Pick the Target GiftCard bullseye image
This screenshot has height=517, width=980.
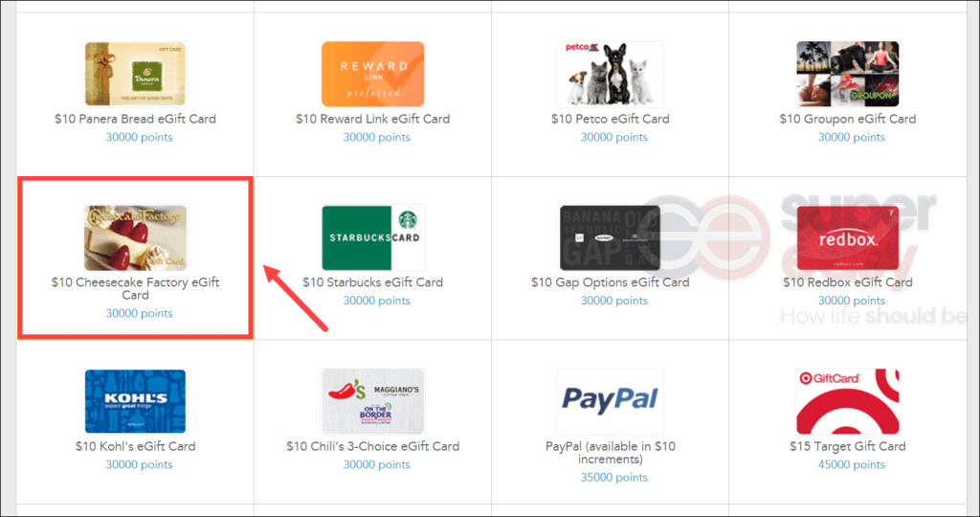coord(848,401)
